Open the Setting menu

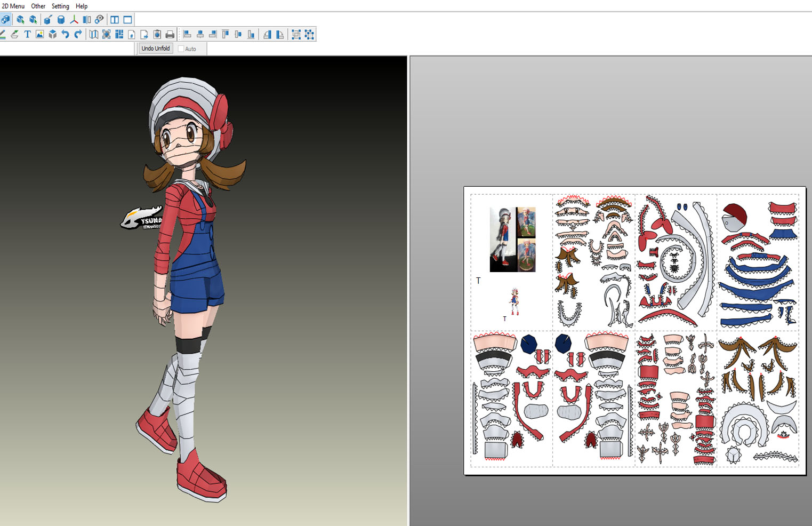point(60,6)
